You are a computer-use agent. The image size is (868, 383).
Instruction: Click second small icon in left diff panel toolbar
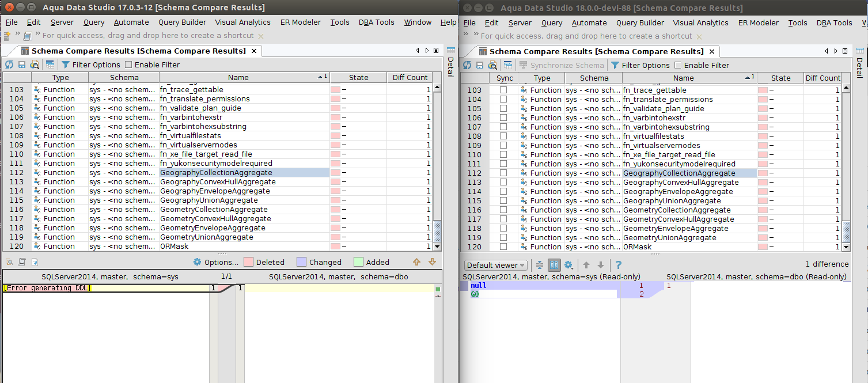21,261
